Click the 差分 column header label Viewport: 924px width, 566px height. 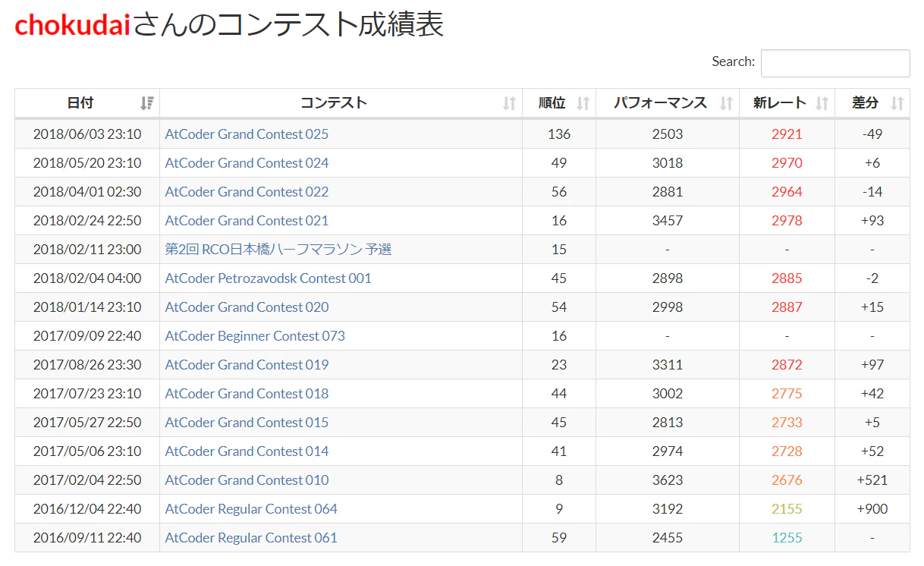click(866, 103)
